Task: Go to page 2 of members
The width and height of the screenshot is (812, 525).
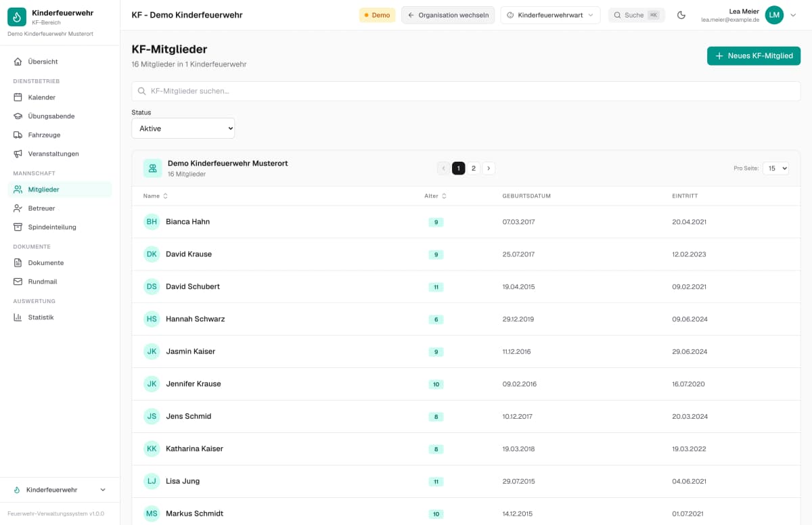Action: click(x=474, y=168)
